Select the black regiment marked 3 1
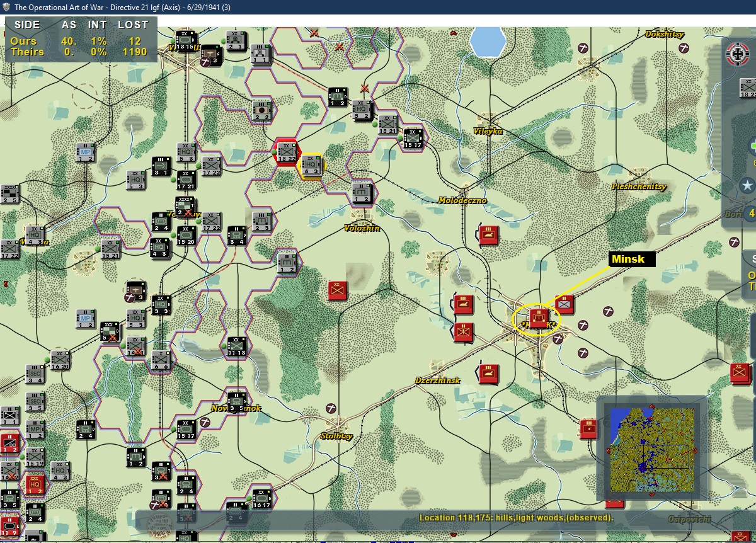Screen dimensions: 756x543 [161, 167]
